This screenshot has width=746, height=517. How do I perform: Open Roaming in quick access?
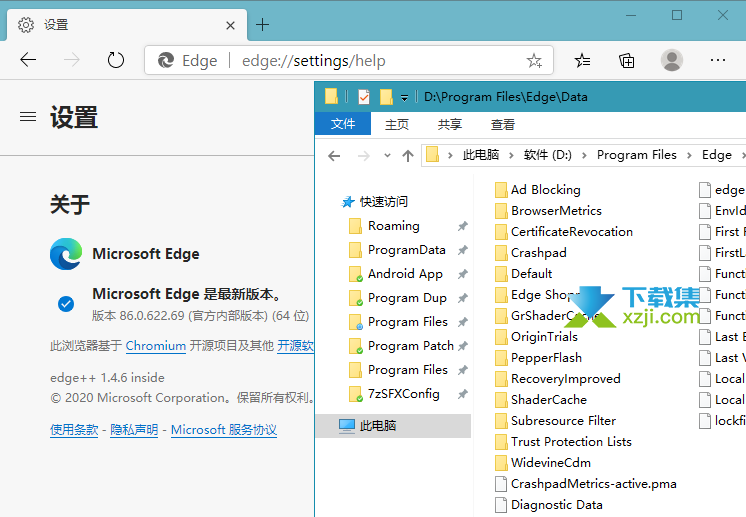(385, 226)
